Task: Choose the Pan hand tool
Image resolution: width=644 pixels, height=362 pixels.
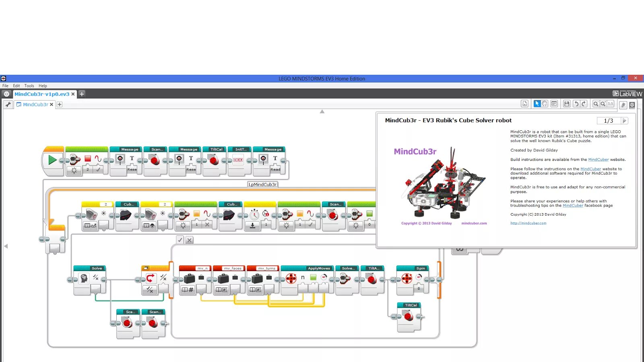Action: coord(545,104)
